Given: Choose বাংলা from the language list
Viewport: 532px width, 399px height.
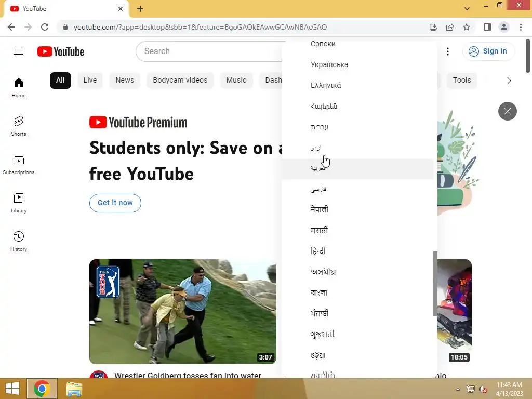Looking at the screenshot, I should coord(357,293).
